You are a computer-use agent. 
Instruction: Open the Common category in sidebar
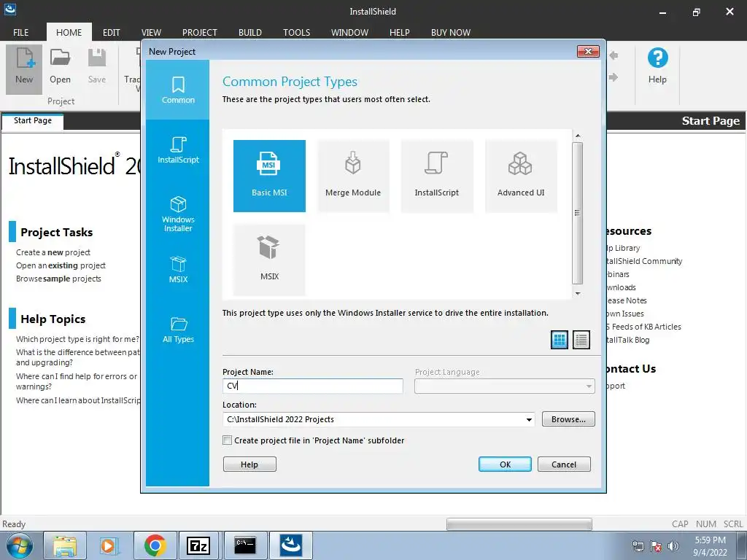click(x=178, y=90)
